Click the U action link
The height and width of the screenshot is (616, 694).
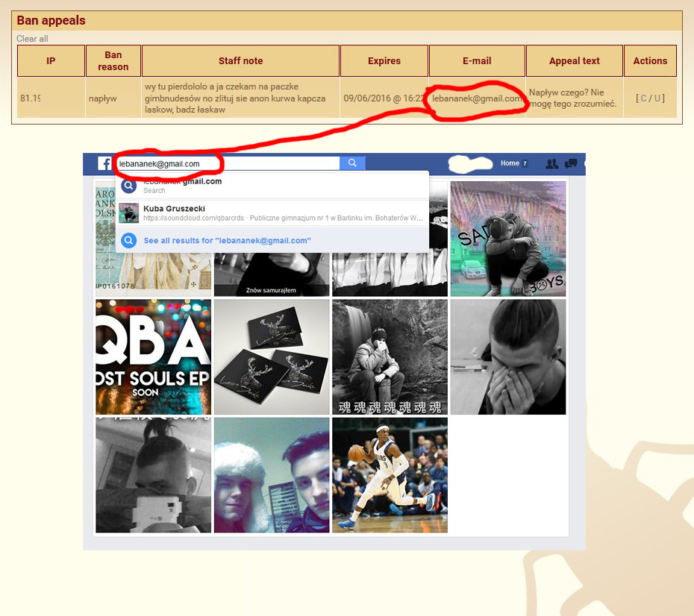(657, 98)
